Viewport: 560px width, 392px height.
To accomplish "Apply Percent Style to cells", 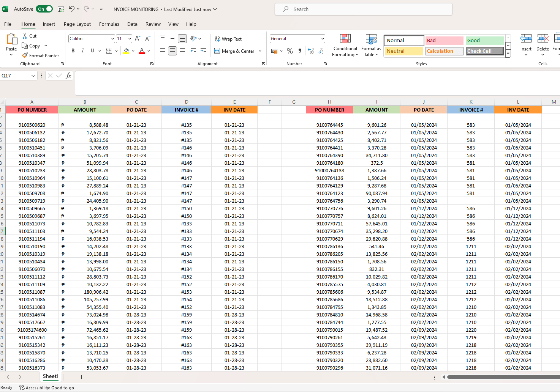I will click(x=290, y=51).
